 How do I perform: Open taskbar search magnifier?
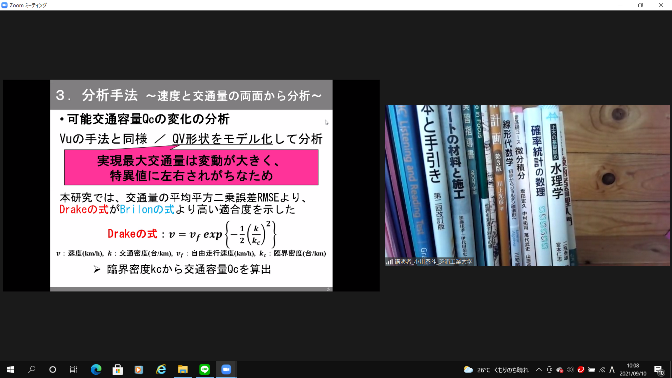31,369
